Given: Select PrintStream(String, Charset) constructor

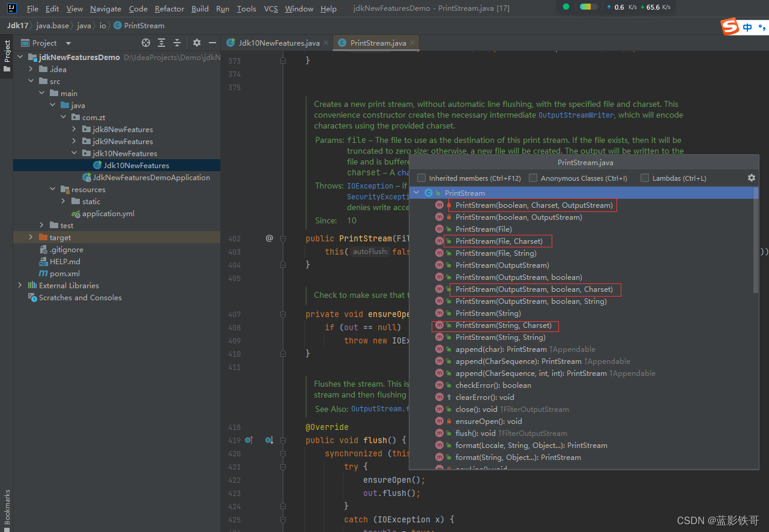Looking at the screenshot, I should (503, 325).
